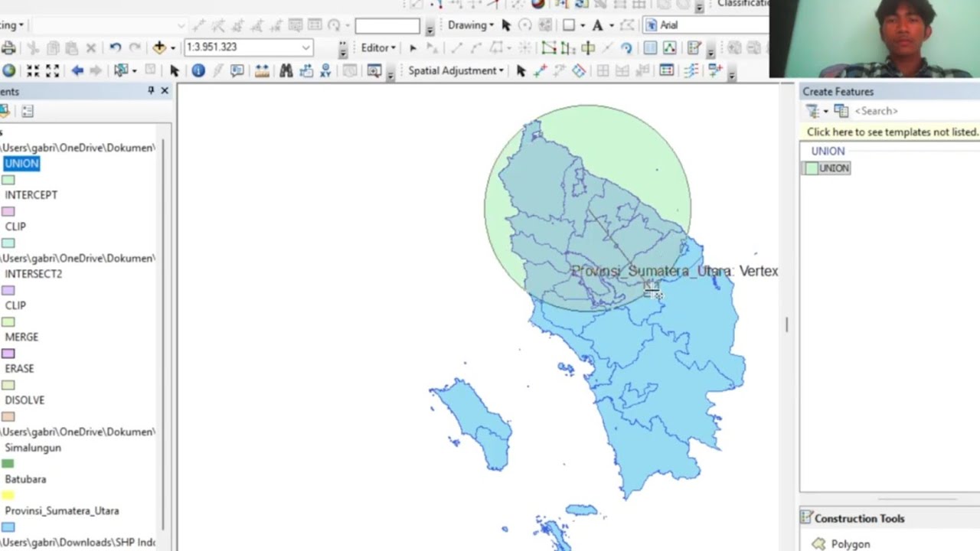Open the Attributes window icon
This screenshot has height=551, width=980.
pos(650,47)
